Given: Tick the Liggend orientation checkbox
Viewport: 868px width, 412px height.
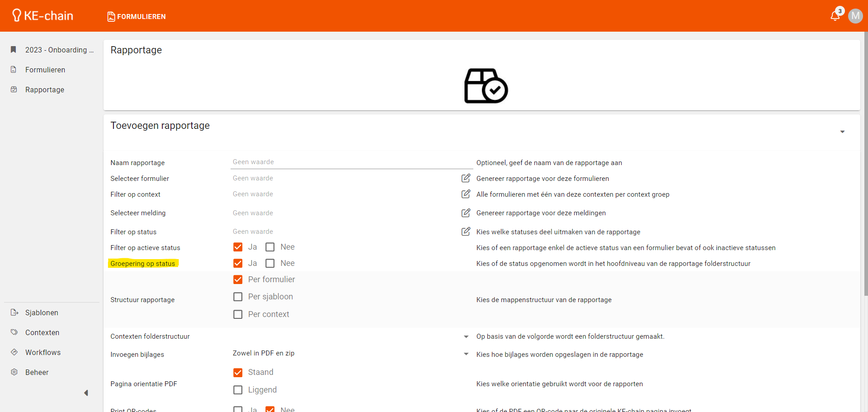Looking at the screenshot, I should click(x=238, y=390).
